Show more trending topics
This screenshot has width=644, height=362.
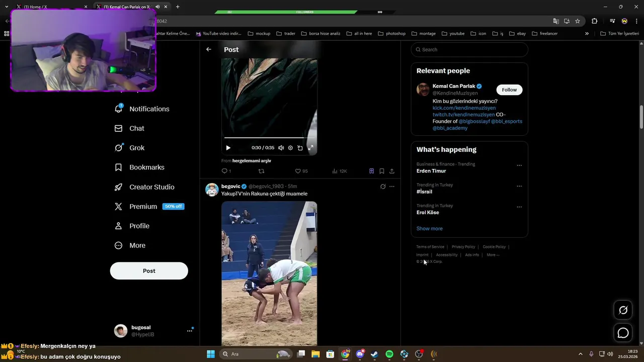429,228
